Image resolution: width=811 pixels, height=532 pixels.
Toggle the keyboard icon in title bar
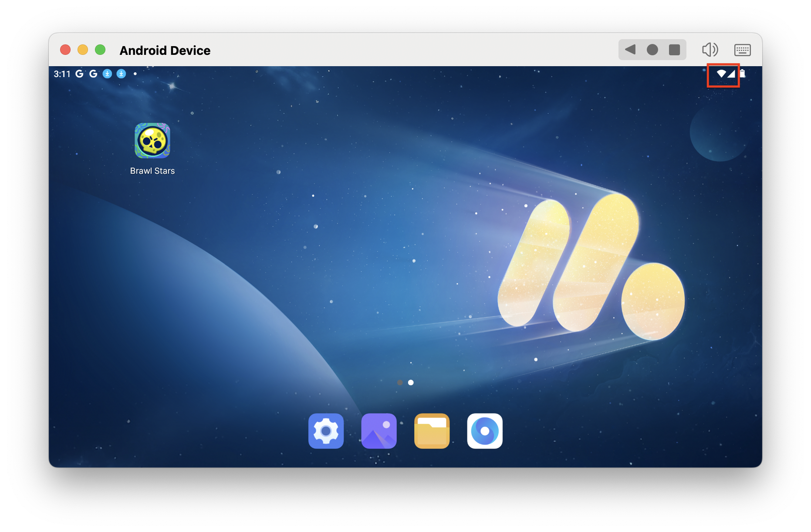742,50
